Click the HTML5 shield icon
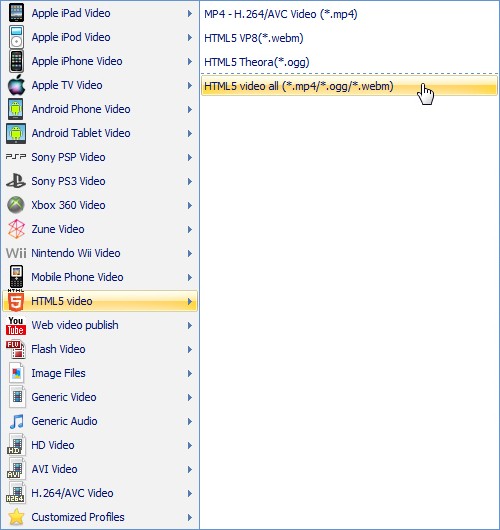500x530 pixels. [x=16, y=300]
